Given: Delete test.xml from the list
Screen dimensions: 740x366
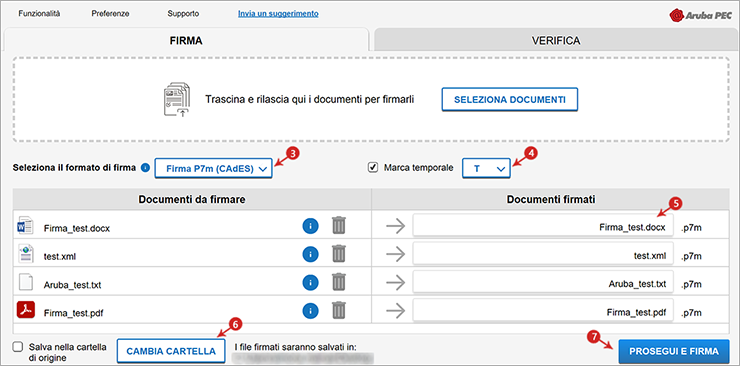Looking at the screenshot, I should tap(338, 254).
